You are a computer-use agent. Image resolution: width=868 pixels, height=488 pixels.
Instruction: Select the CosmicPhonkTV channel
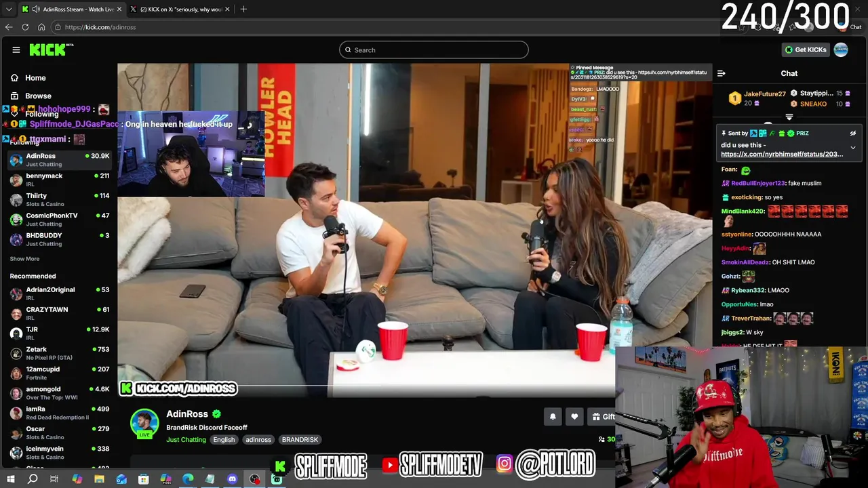tap(59, 220)
